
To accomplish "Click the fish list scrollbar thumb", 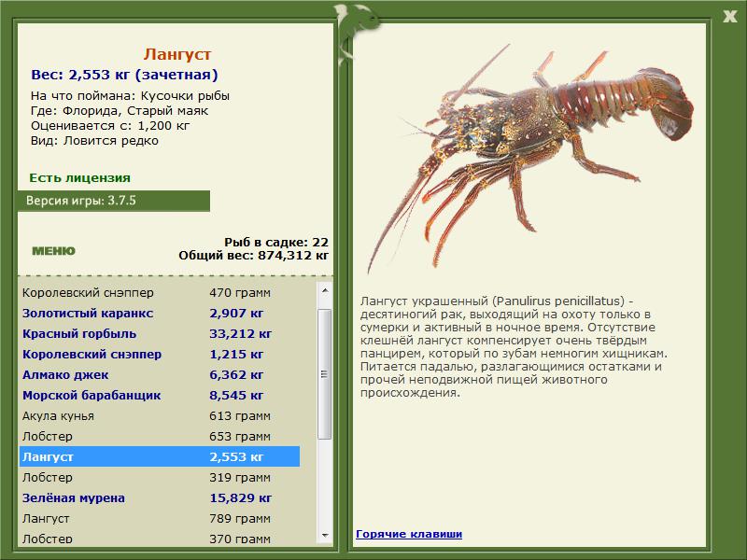I will [x=325, y=374].
